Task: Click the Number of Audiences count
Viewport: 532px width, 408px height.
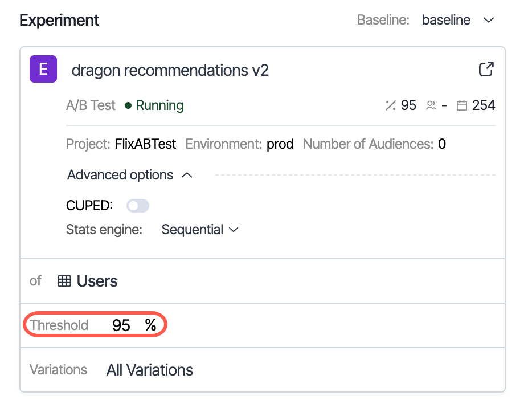Action: (x=442, y=144)
